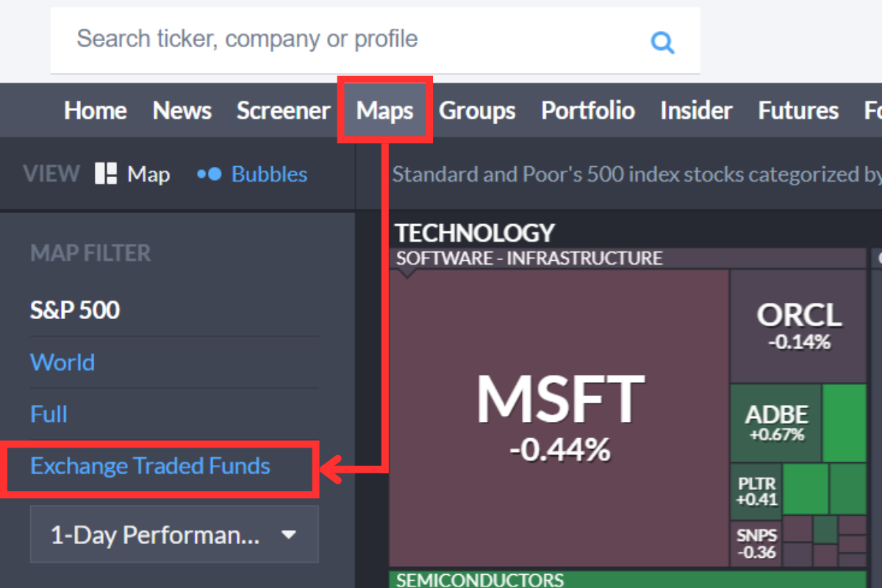Select the Full map filter
The height and width of the screenshot is (588, 882).
coord(49,414)
